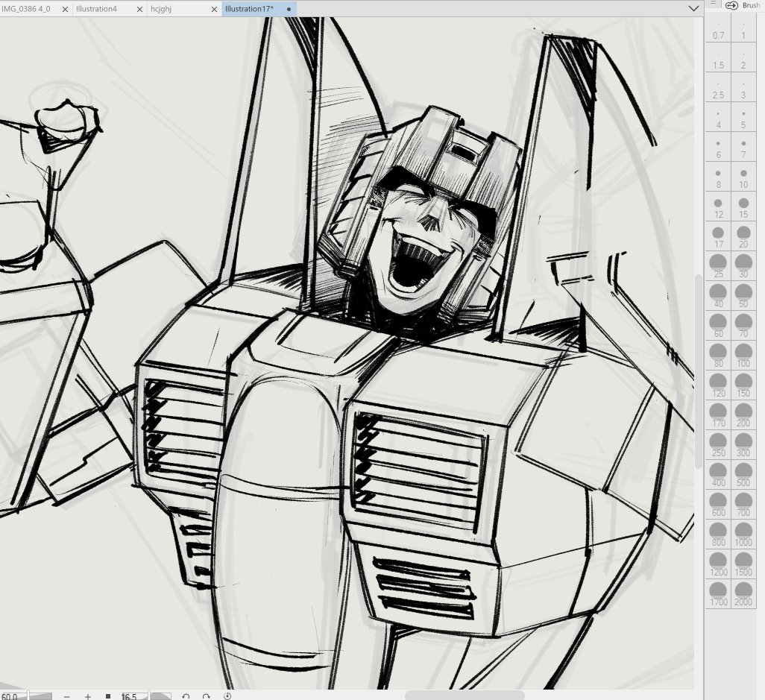Open the brush size panel menu icon

tap(713, 3)
